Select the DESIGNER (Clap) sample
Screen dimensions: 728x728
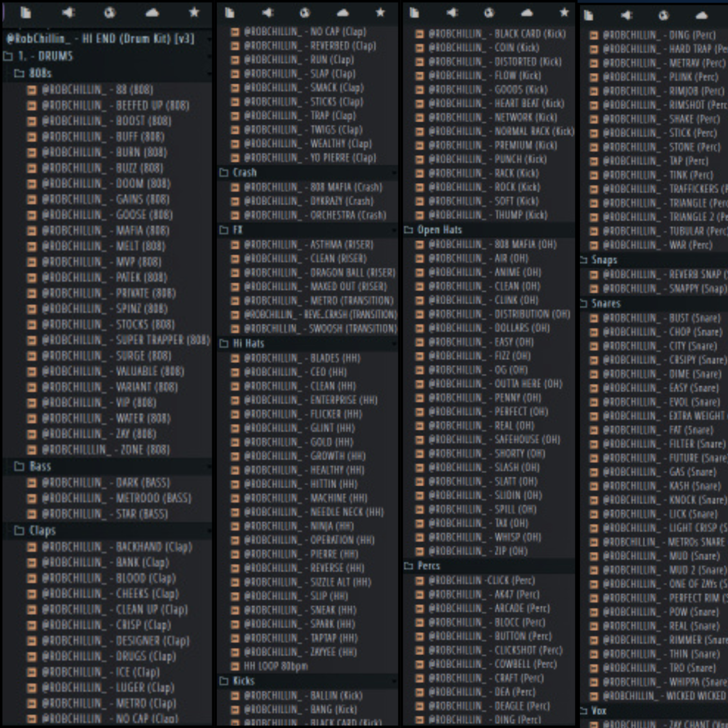point(115,641)
